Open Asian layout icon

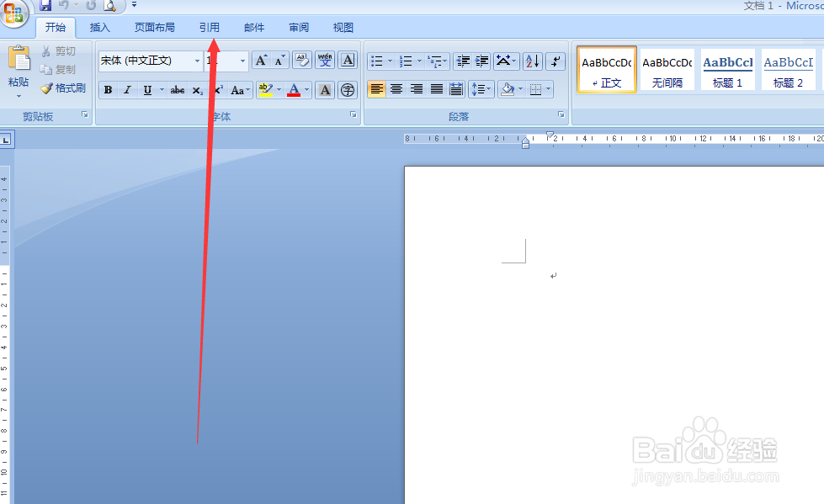coord(507,61)
